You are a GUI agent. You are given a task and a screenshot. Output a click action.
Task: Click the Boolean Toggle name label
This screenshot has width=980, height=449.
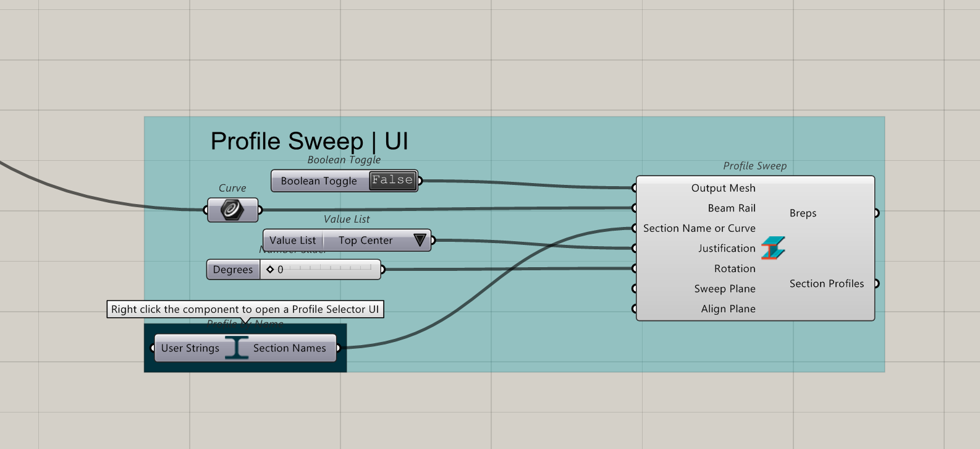pos(319,181)
